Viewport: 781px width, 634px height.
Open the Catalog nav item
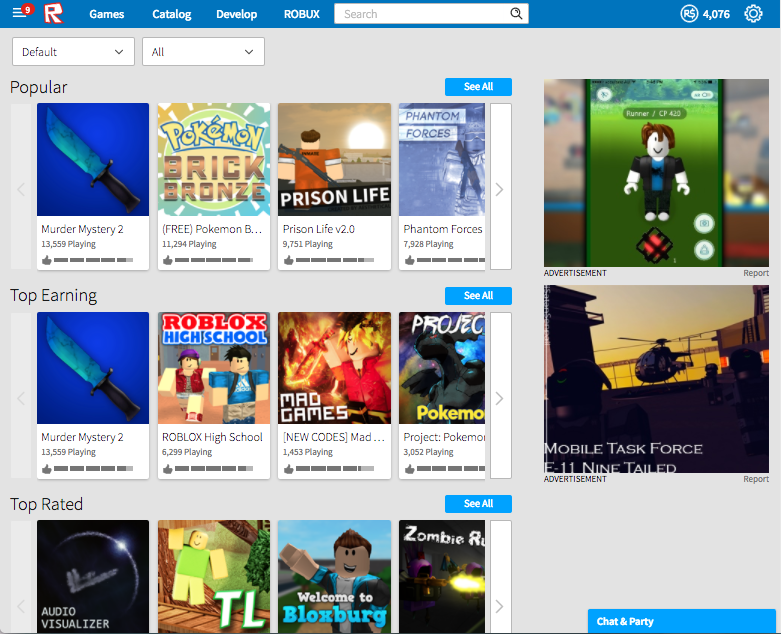coord(172,14)
